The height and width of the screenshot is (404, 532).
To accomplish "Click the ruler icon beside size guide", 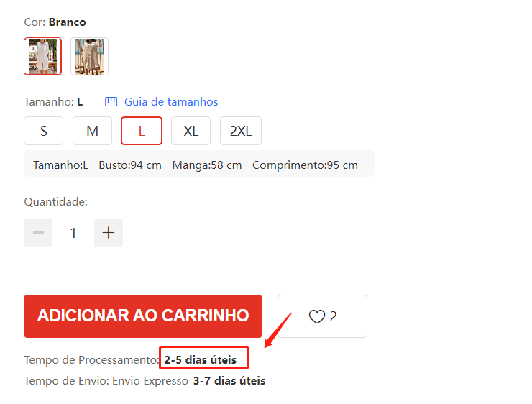I will pyautogui.click(x=111, y=102).
